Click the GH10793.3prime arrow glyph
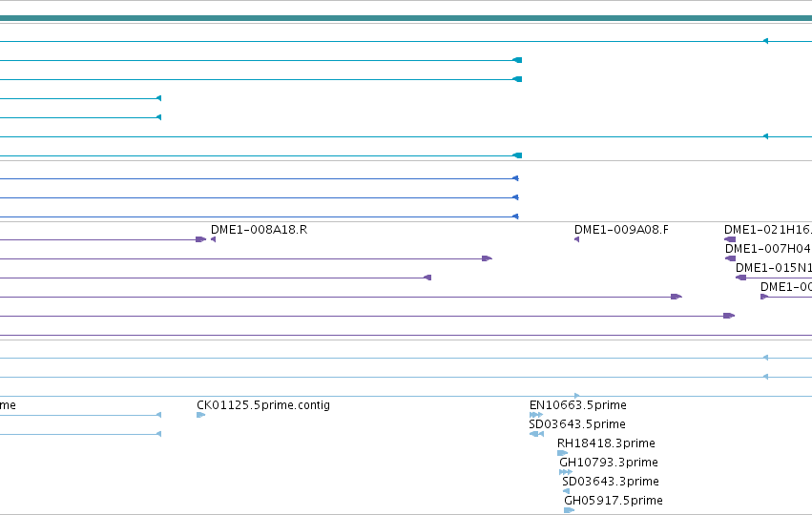 [566, 472]
